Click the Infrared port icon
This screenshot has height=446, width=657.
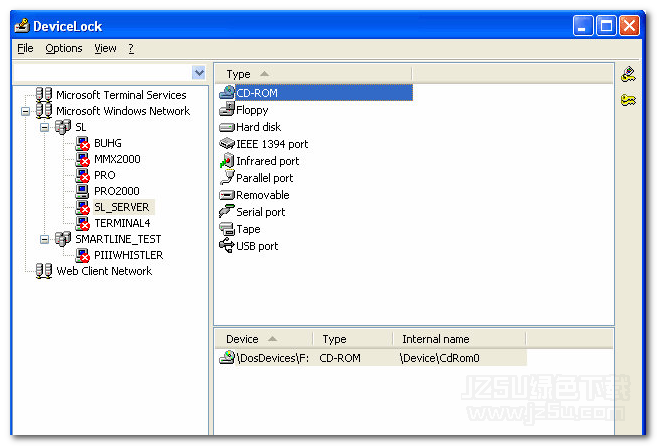click(x=227, y=161)
